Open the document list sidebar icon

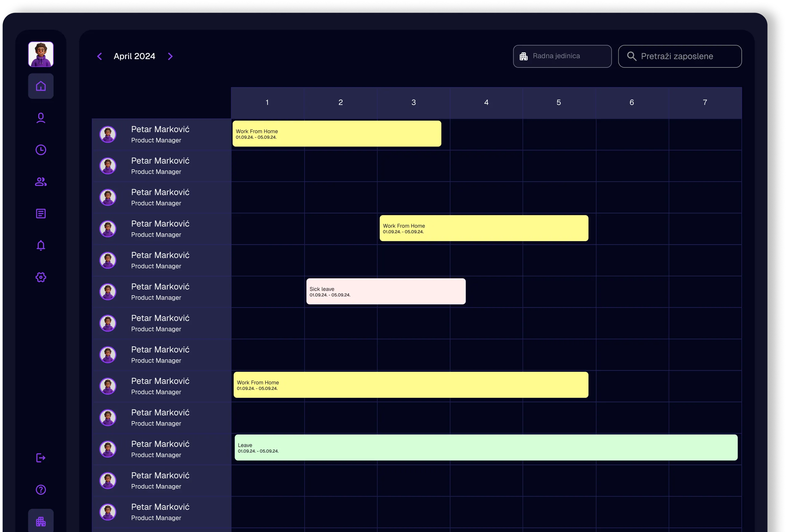tap(41, 214)
